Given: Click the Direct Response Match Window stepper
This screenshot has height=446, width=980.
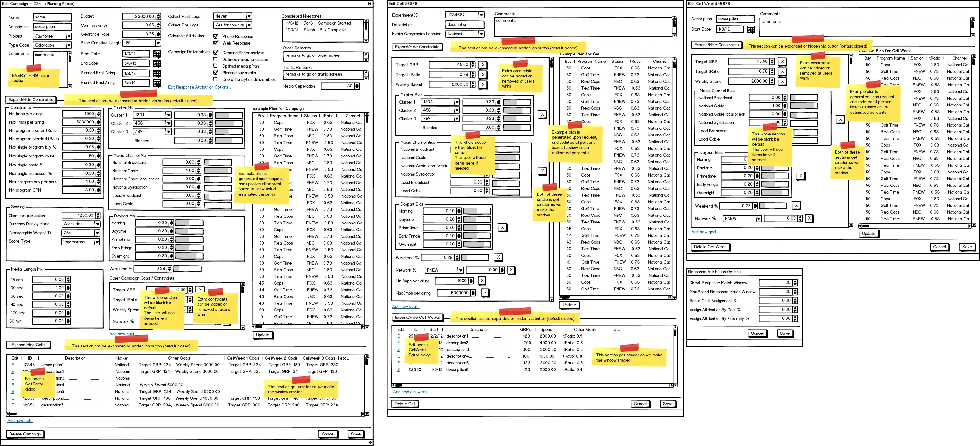Looking at the screenshot, I should pyautogui.click(x=795, y=283).
